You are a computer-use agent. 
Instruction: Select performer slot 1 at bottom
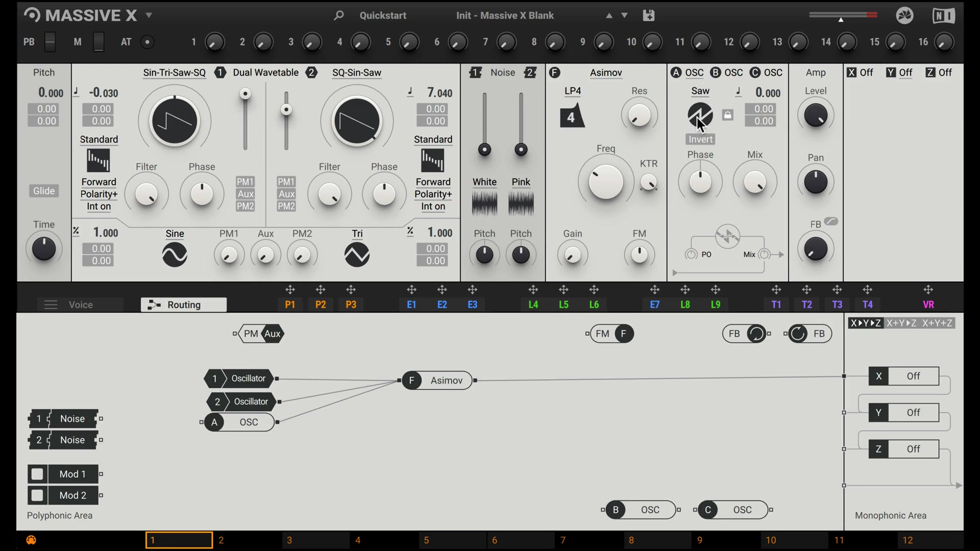coord(179,540)
